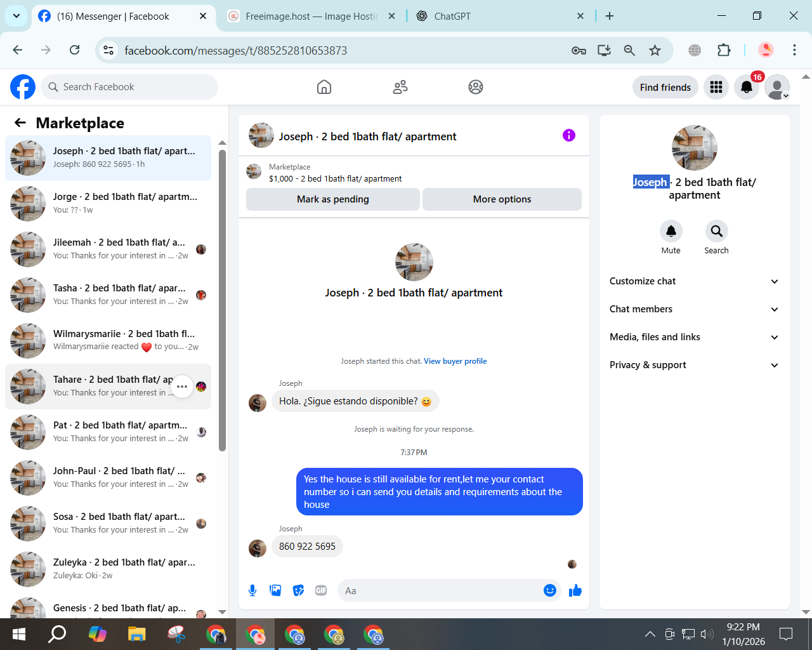Open Windows taskbar search
Screen dimensions: 812x650
(58, 633)
